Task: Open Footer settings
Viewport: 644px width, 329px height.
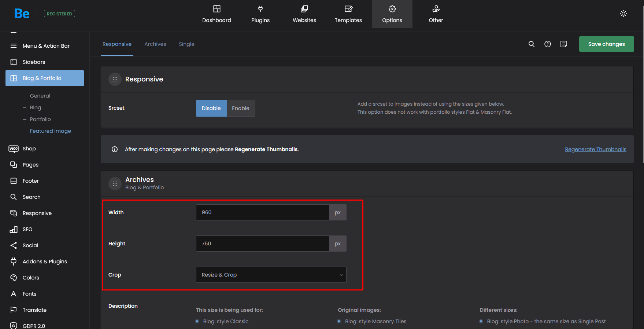Action: 31,181
